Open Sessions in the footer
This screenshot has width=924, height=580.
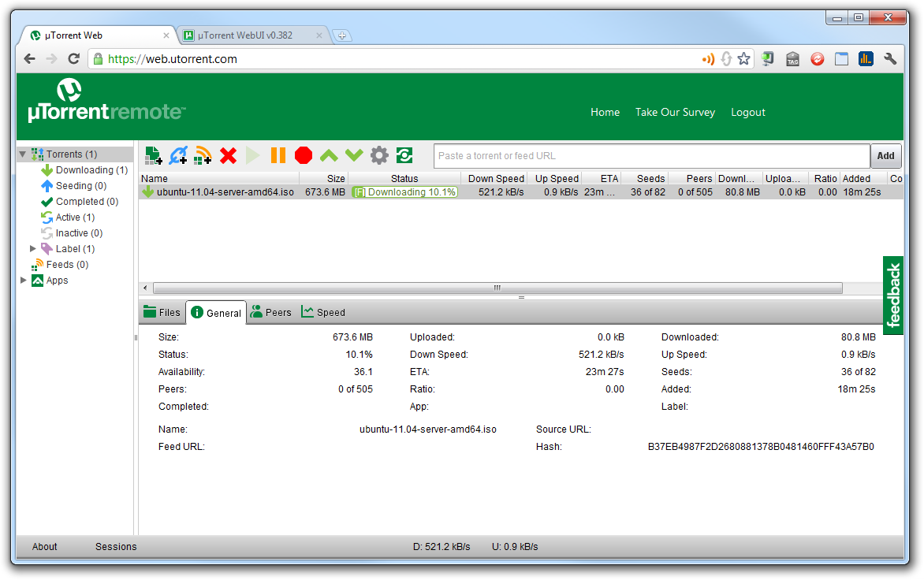[116, 547]
